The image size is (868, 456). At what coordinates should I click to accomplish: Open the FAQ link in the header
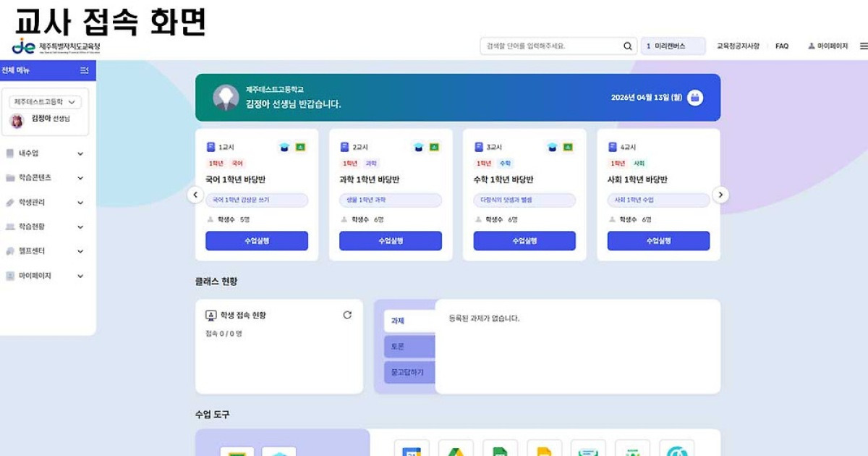[x=782, y=46]
